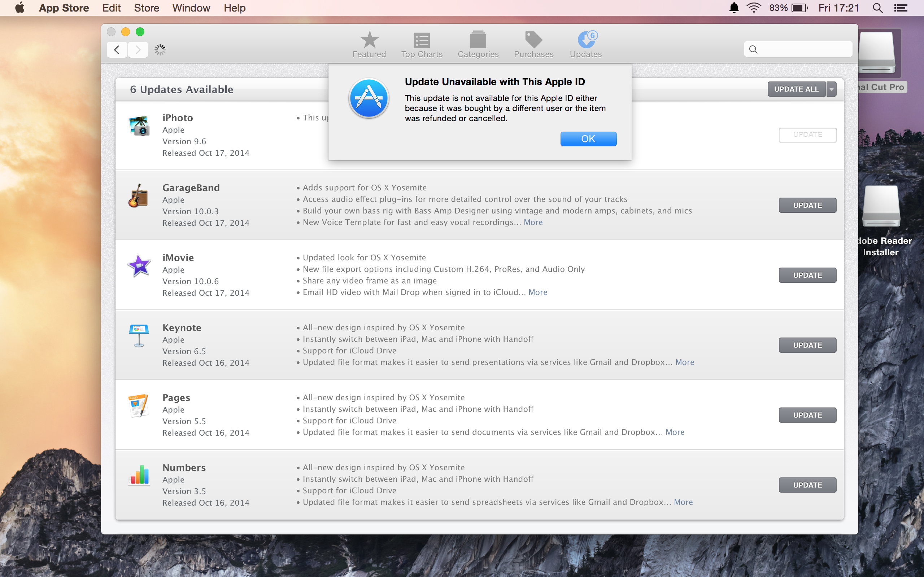Open the Store menu in menu bar
This screenshot has width=924, height=577.
coord(146,8)
